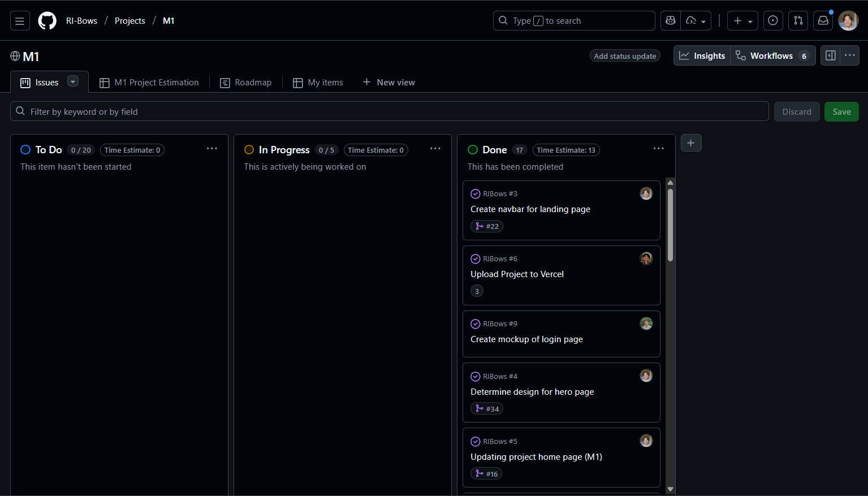The height and width of the screenshot is (496, 868).
Task: Toggle the project side panel icon
Action: (x=831, y=55)
